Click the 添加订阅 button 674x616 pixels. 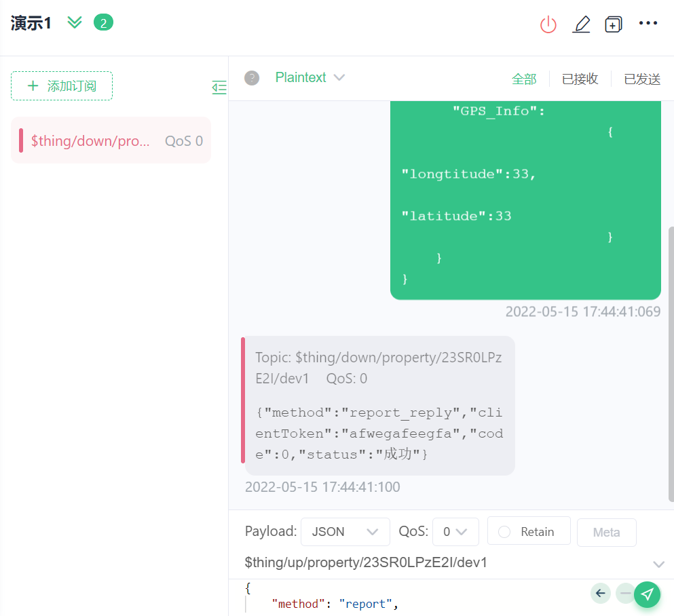click(62, 86)
